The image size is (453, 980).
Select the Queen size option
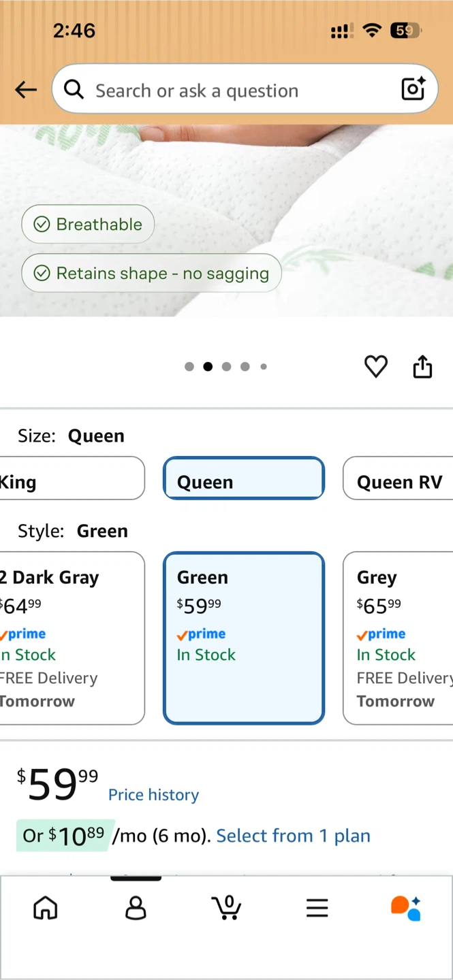click(244, 478)
